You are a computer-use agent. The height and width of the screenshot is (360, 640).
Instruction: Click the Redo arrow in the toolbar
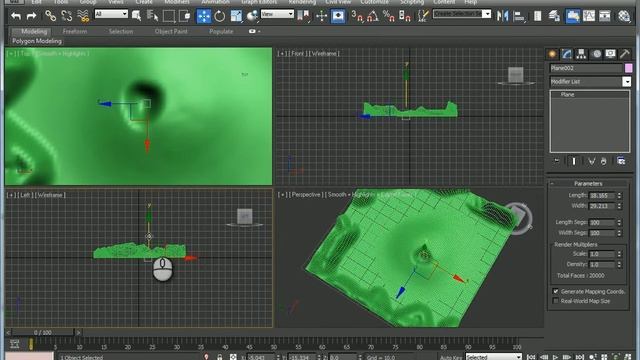pyautogui.click(x=31, y=16)
